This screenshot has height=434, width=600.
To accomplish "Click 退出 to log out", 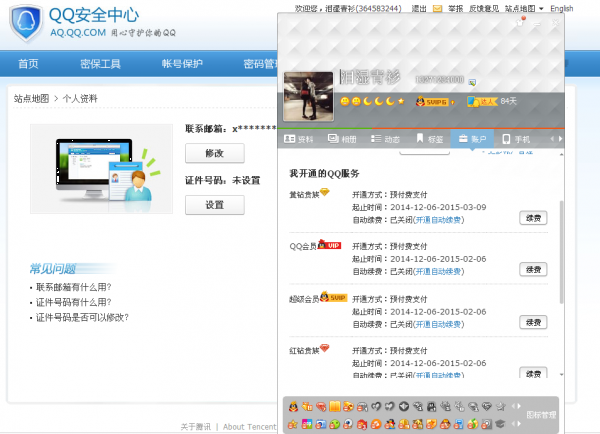I will pyautogui.click(x=419, y=8).
